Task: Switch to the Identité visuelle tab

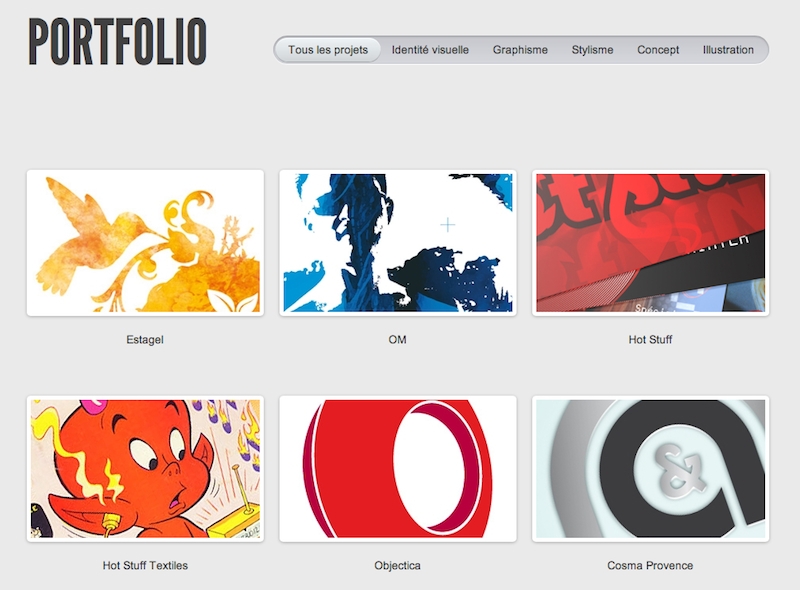Action: click(x=430, y=50)
